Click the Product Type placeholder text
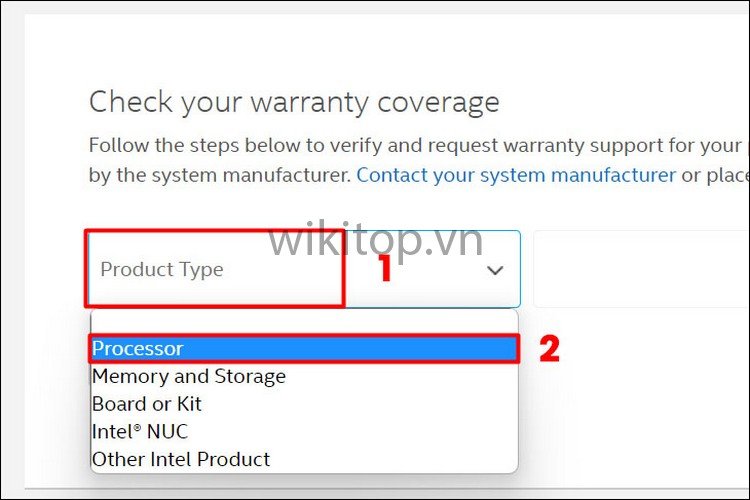This screenshot has width=750, height=500. (162, 269)
